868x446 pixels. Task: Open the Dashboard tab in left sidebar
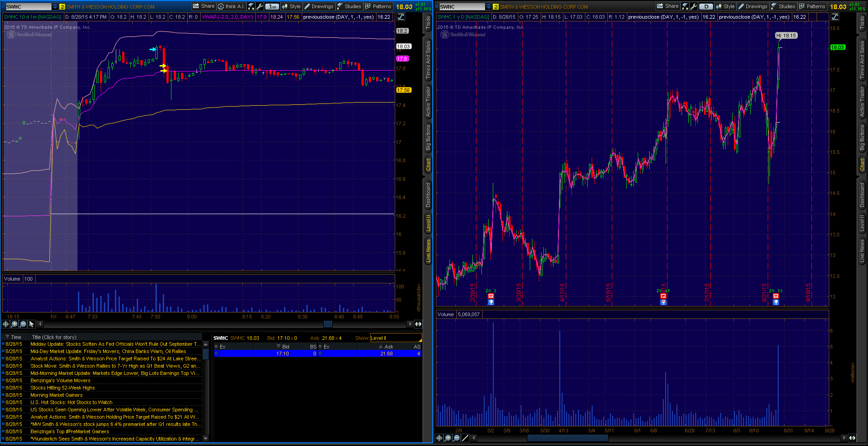(x=428, y=195)
